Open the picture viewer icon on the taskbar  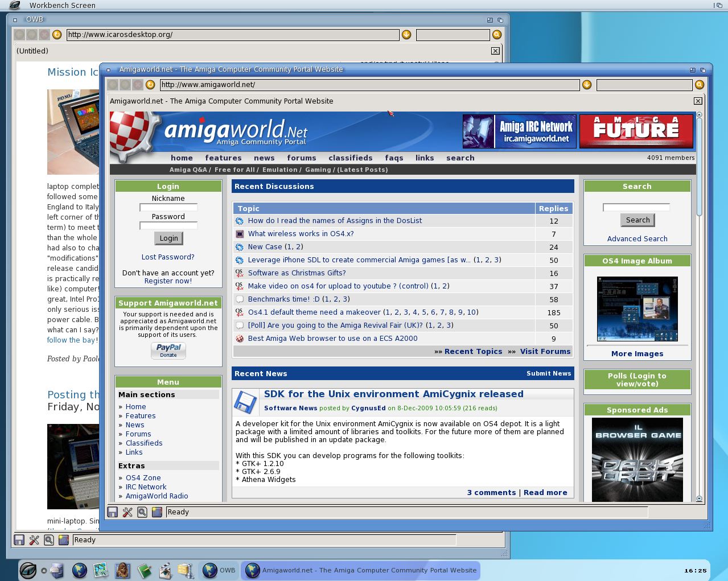[x=101, y=570]
